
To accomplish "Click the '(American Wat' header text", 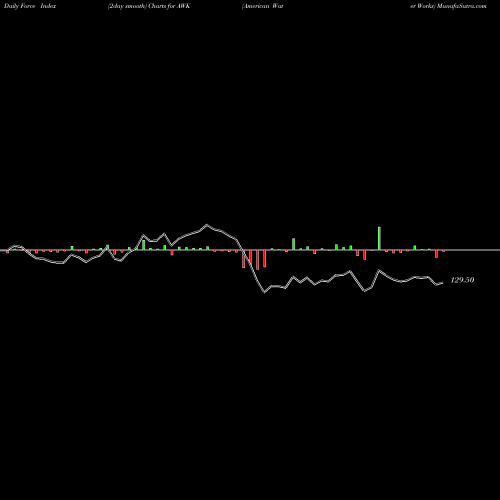I will point(263,6).
